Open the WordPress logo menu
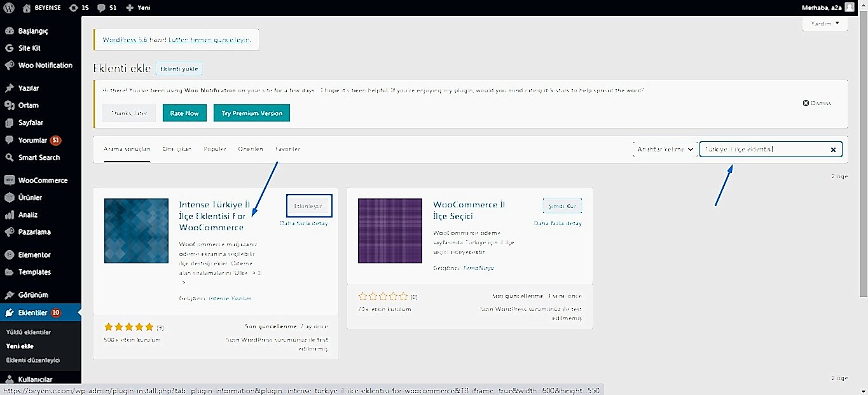Image resolution: width=868 pixels, height=395 pixels. click(x=8, y=8)
